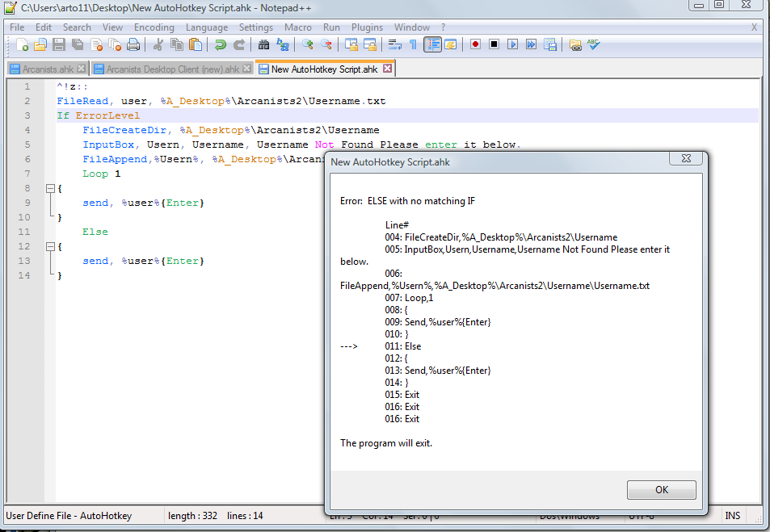The width and height of the screenshot is (770, 532).
Task: Click the Redo arrow icon
Action: click(239, 44)
